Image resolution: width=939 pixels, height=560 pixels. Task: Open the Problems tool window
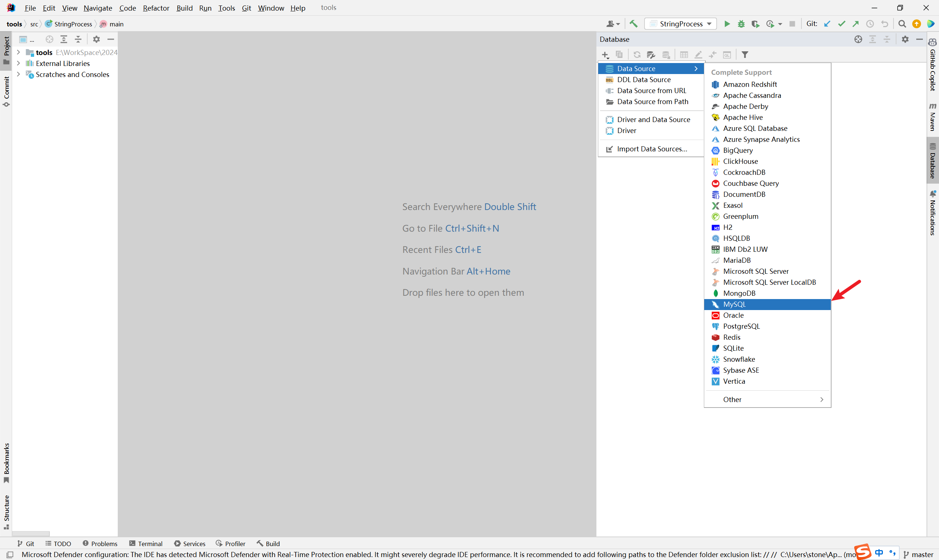(x=100, y=544)
